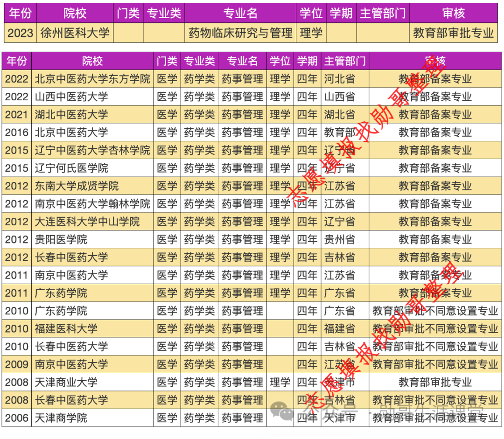Select the 年份 column header
The image size is (504, 439).
(16, 61)
